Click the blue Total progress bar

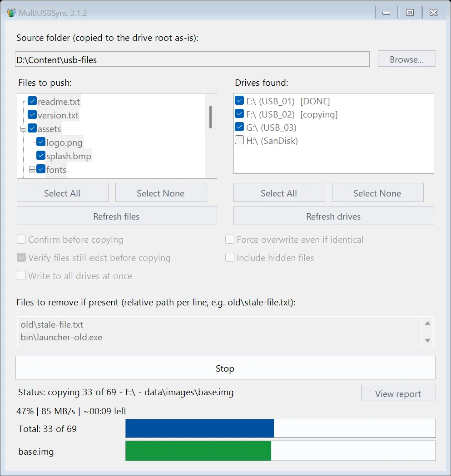pos(281,428)
